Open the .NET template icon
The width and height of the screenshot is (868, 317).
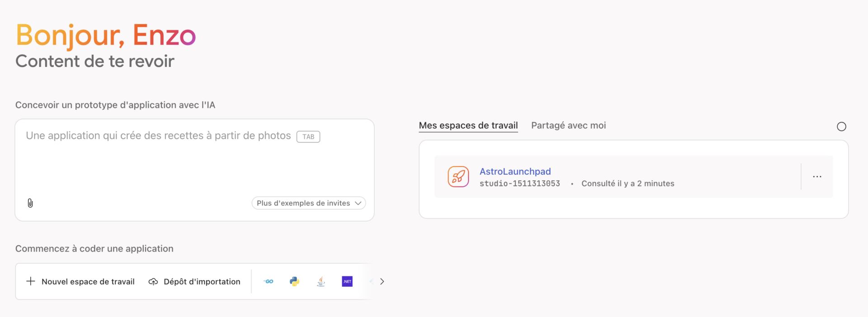[x=347, y=281]
